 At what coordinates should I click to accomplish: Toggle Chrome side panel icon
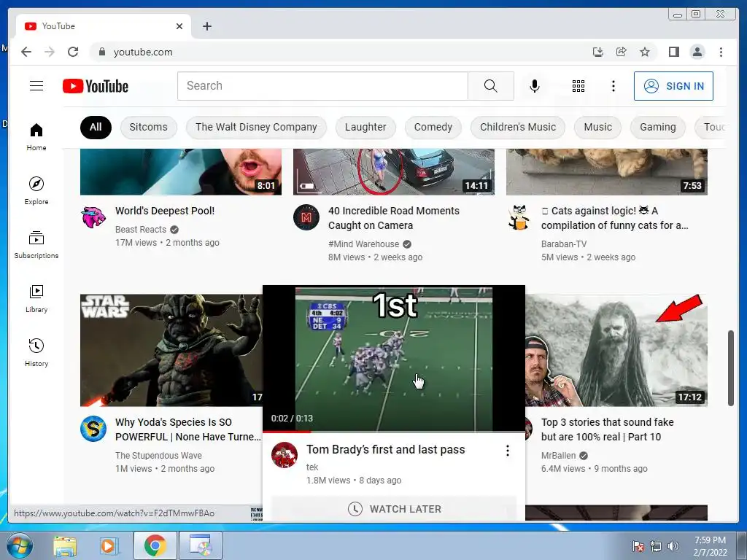point(673,52)
